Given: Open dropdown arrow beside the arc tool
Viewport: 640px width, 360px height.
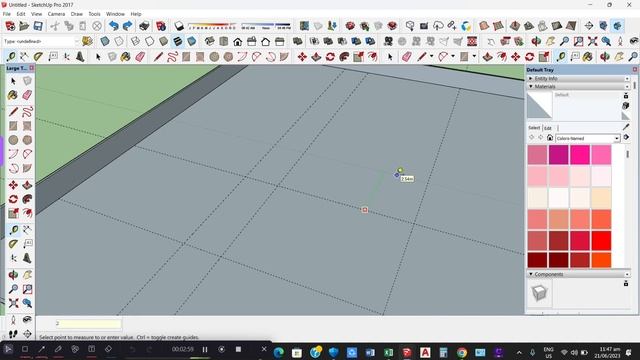Looking at the screenshot, I should coord(453,57).
